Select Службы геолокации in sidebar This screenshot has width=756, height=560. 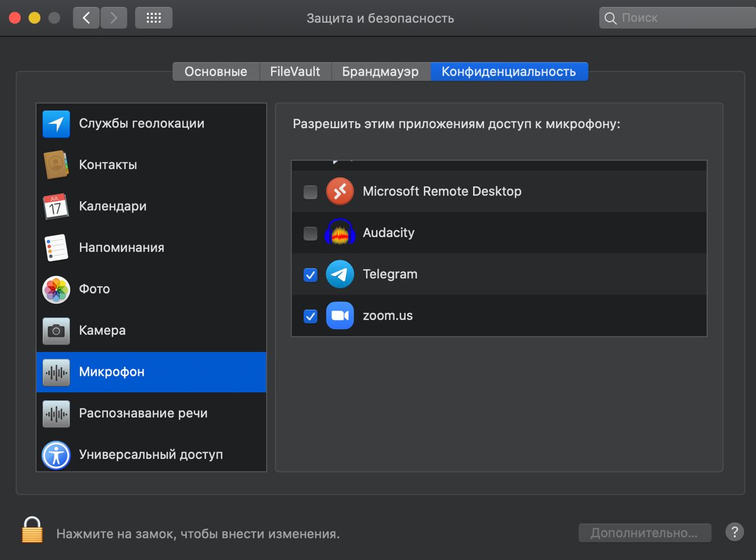pos(151,123)
